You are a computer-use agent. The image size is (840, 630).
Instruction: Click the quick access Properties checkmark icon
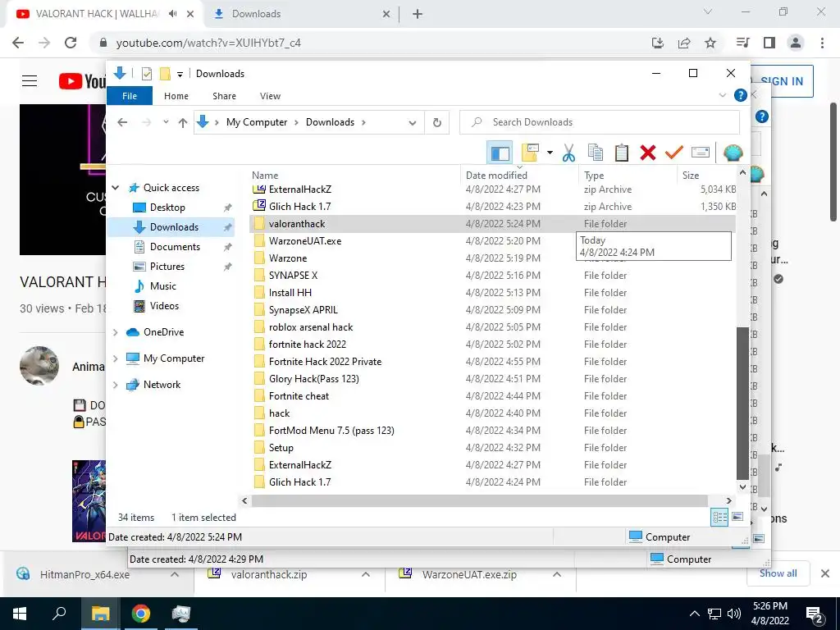tap(146, 74)
